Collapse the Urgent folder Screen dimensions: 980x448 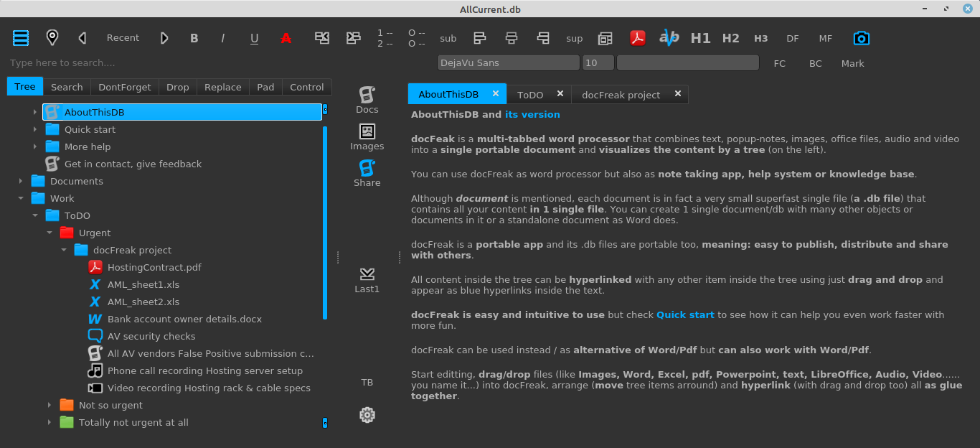click(x=49, y=233)
